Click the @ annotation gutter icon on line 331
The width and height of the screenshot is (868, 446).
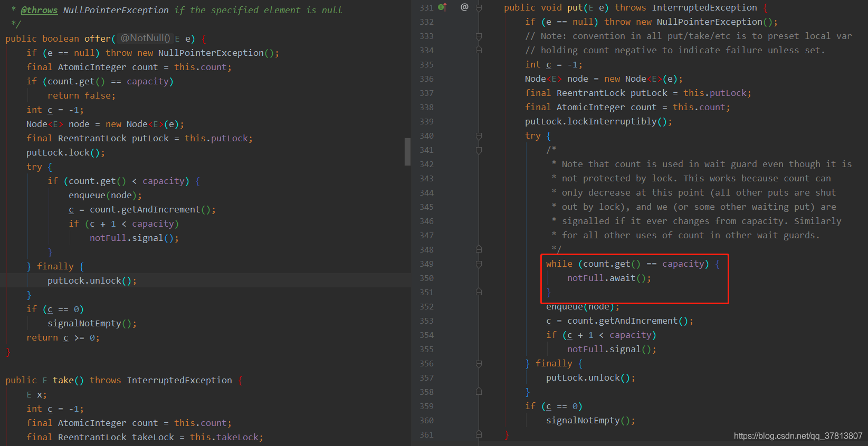[464, 7]
